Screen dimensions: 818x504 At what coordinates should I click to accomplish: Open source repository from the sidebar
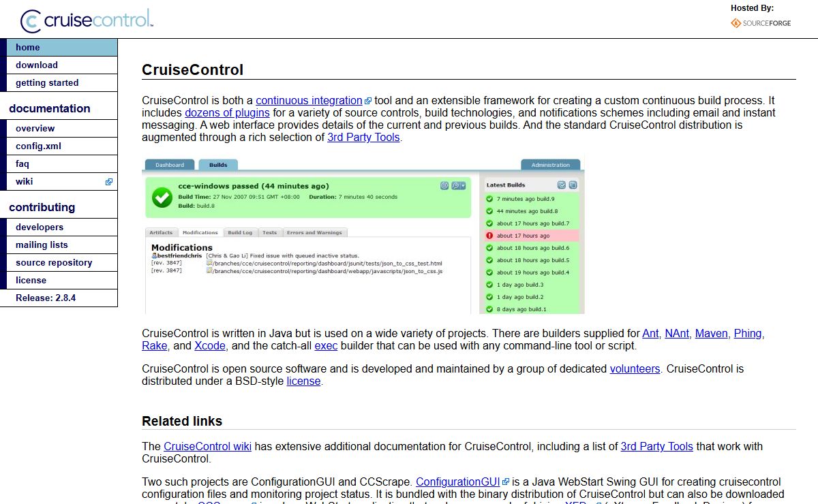pyautogui.click(x=54, y=263)
